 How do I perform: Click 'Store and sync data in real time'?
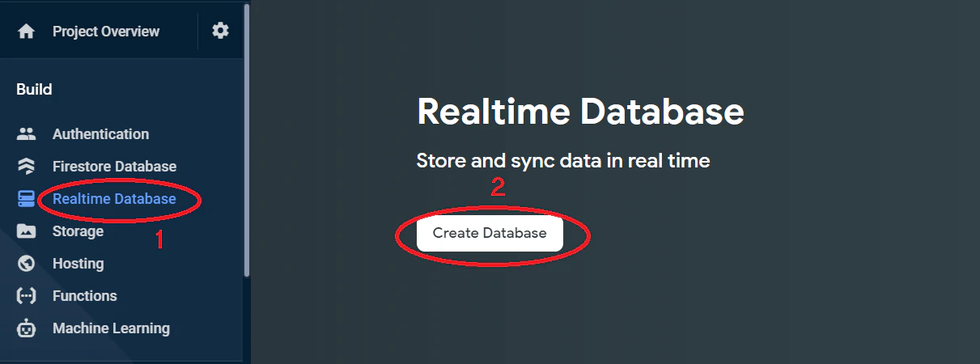pyautogui.click(x=563, y=161)
